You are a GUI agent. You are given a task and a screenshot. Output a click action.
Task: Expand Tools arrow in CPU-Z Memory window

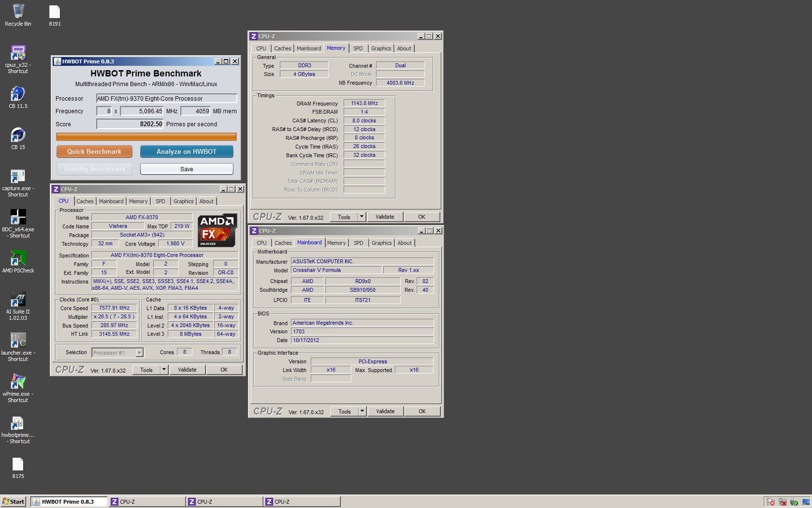[362, 217]
